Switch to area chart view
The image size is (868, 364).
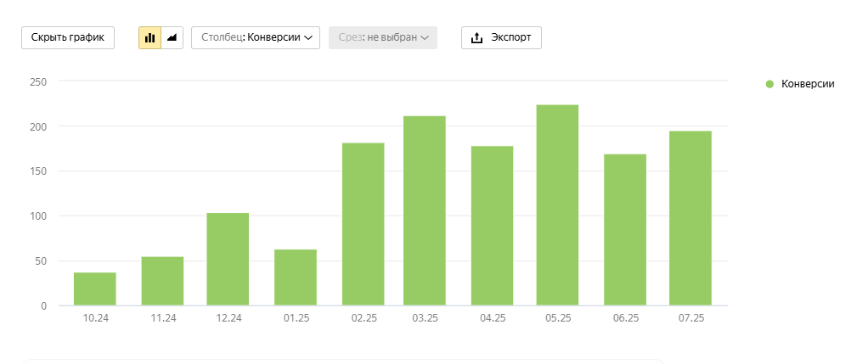pyautogui.click(x=172, y=37)
